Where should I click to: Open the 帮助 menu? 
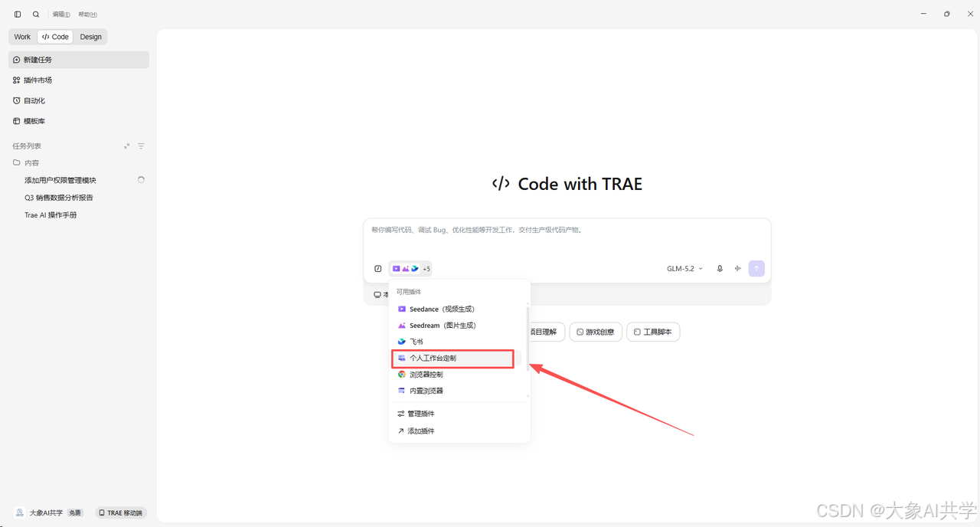click(x=87, y=15)
